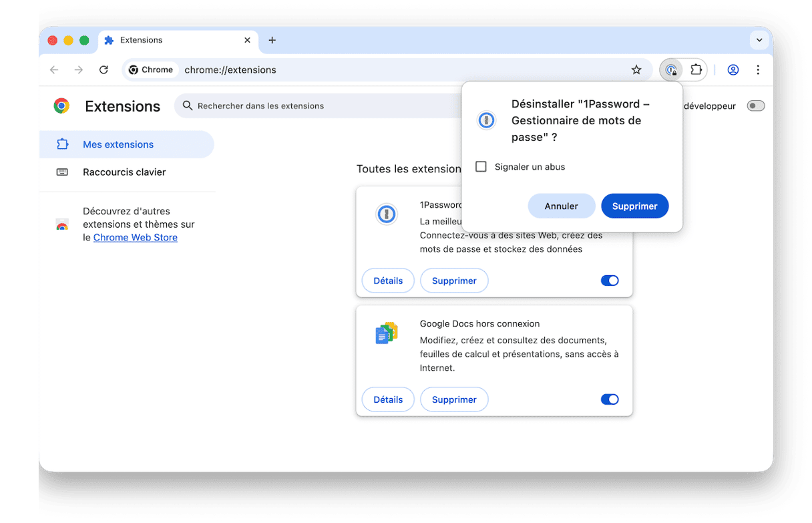The image size is (812, 523).
Task: Bookmark this page with the star icon
Action: (636, 69)
